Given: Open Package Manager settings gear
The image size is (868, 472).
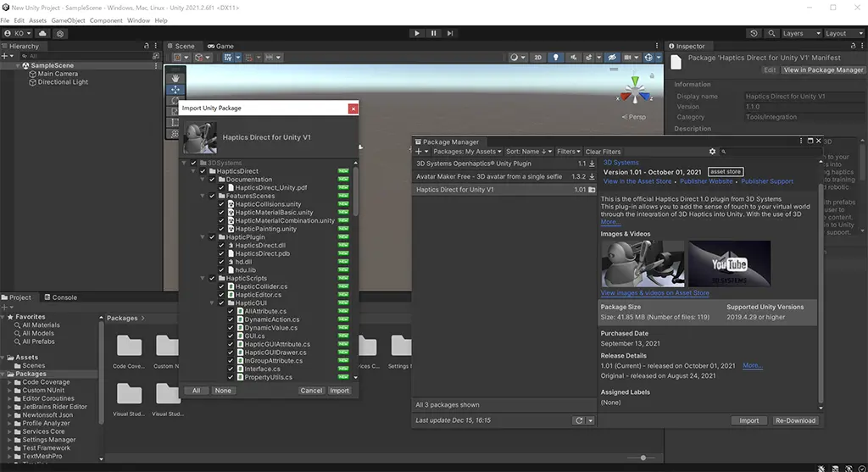Looking at the screenshot, I should [712, 152].
